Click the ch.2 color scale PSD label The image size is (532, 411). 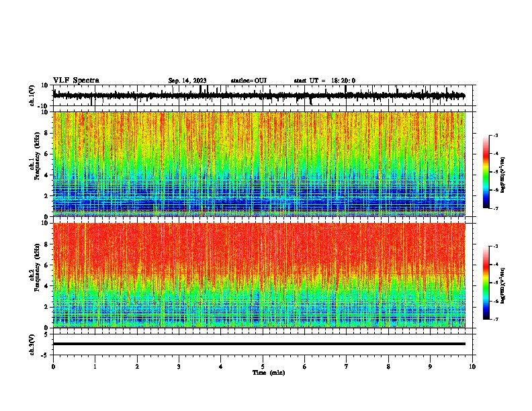[503, 286]
